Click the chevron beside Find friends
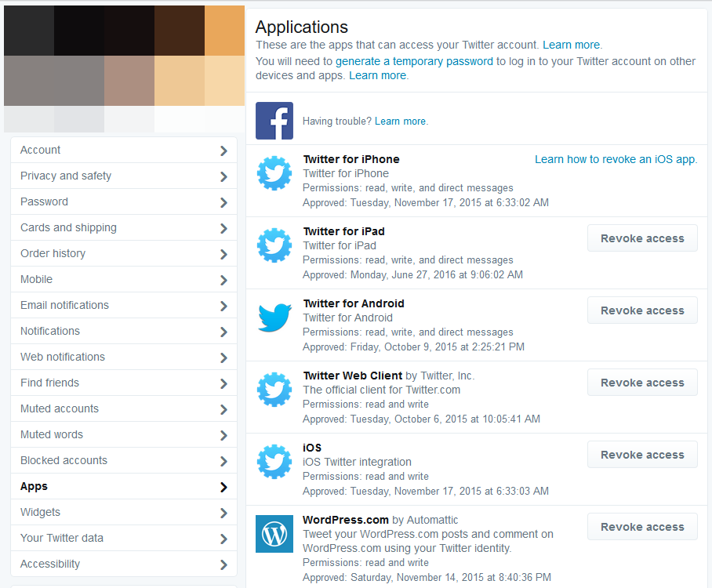 click(223, 383)
